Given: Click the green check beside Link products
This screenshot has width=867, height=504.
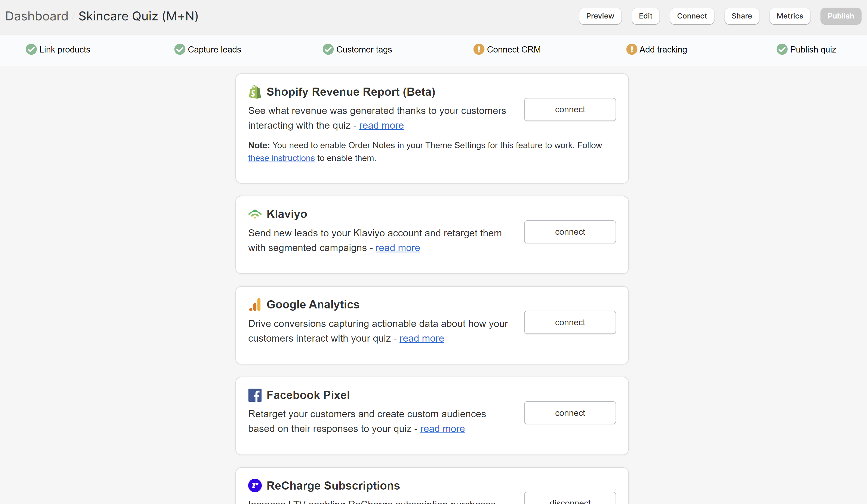Looking at the screenshot, I should pyautogui.click(x=31, y=50).
